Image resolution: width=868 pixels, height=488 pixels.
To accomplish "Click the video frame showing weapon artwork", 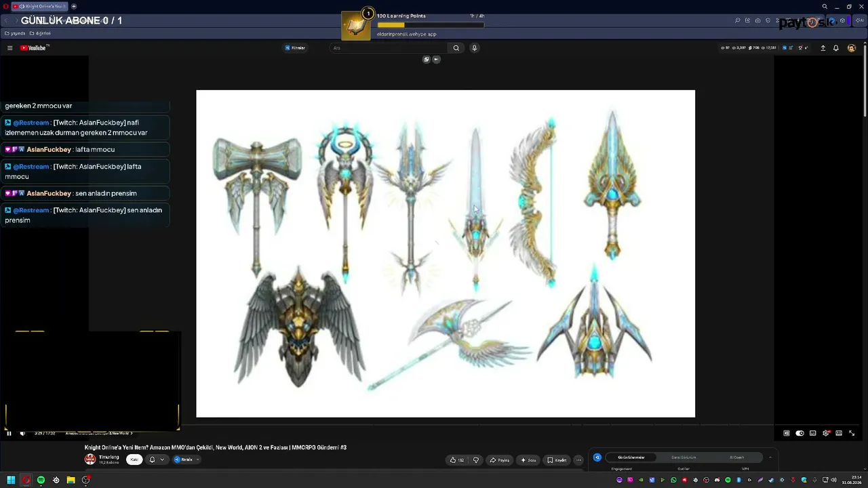I will click(446, 253).
